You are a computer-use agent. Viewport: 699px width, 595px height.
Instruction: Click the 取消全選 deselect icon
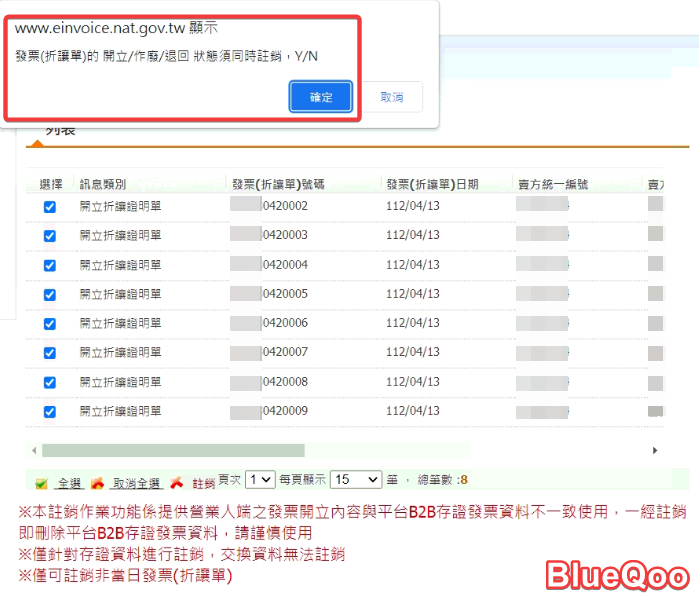point(97,483)
